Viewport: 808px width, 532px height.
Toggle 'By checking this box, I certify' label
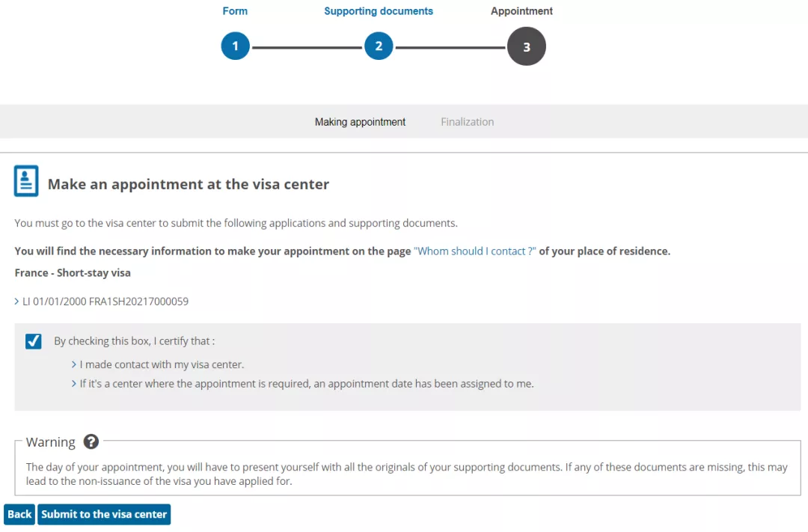pyautogui.click(x=135, y=341)
